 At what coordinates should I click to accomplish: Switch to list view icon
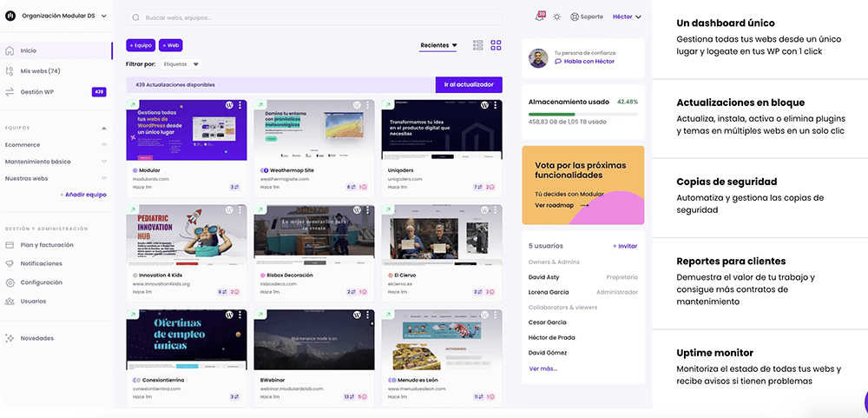[477, 45]
